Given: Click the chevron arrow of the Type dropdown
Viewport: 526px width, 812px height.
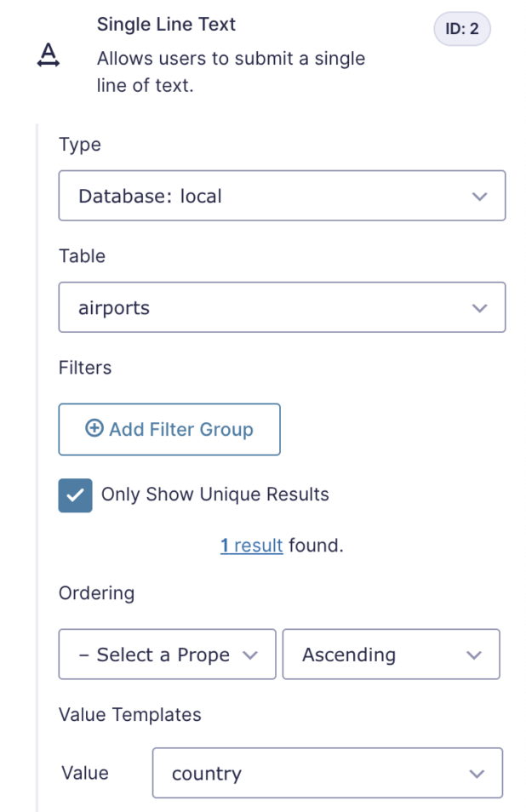Looking at the screenshot, I should coord(479,197).
